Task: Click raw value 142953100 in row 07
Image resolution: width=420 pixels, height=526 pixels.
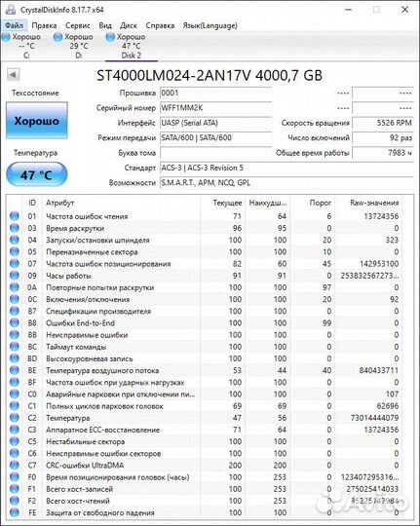Action: coord(379,264)
